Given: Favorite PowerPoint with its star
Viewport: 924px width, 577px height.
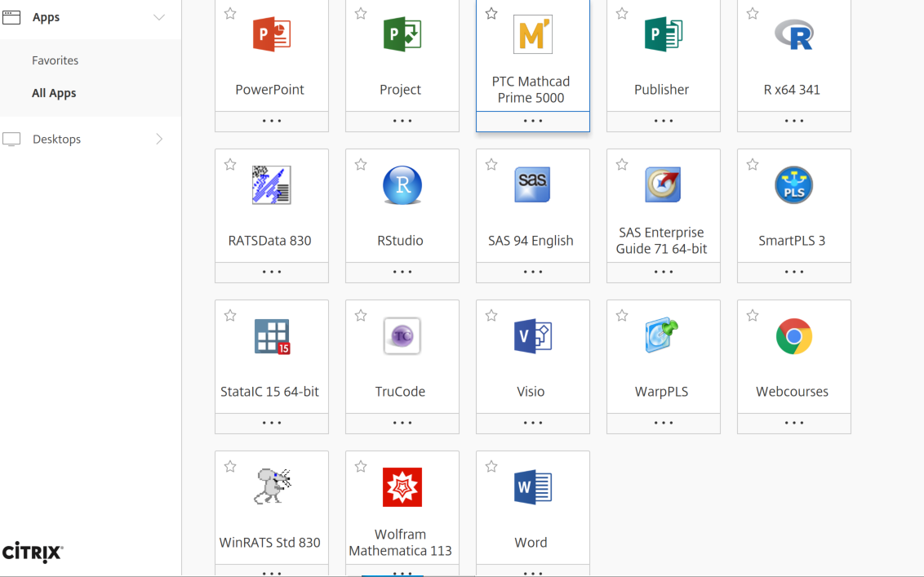Looking at the screenshot, I should click(x=230, y=14).
